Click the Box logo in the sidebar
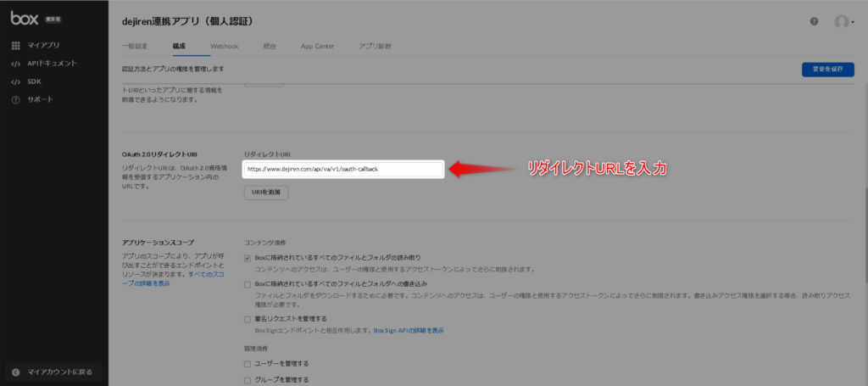The image size is (868, 386). 25,19
